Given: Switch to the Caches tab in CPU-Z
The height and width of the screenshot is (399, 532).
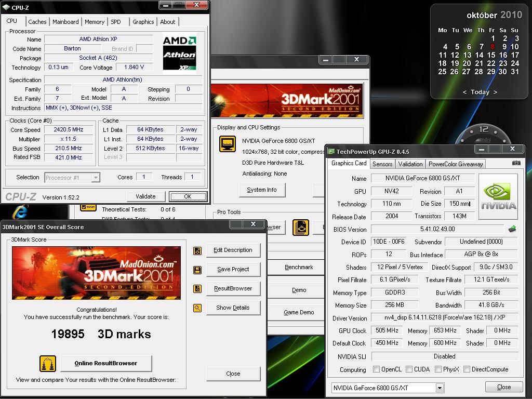Looking at the screenshot, I should [37, 22].
